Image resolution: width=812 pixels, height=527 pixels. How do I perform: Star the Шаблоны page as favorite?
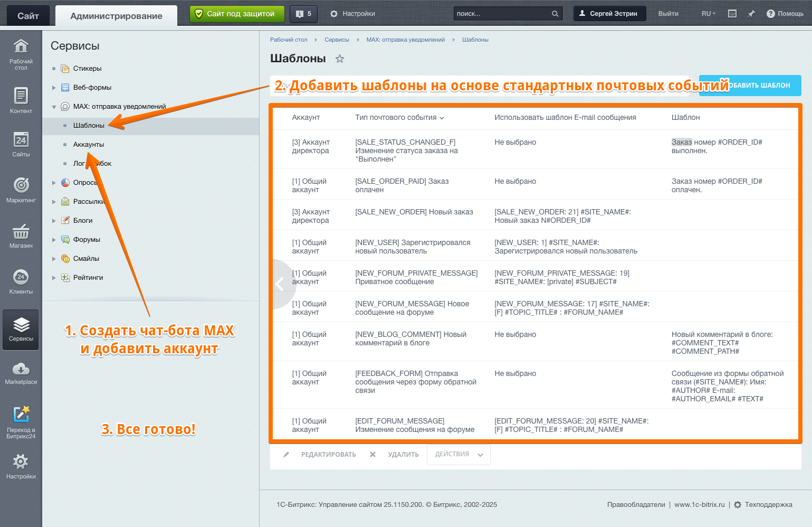[x=340, y=59]
